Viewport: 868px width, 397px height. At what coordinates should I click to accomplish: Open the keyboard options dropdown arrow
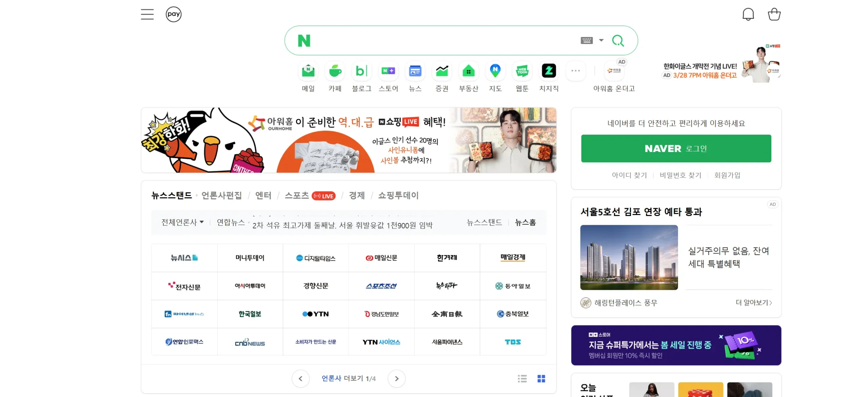pos(601,40)
